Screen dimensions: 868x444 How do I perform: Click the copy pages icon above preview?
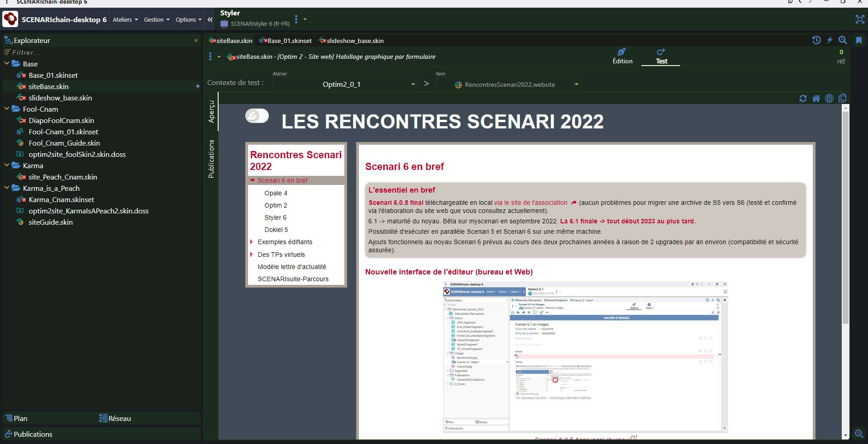842,99
